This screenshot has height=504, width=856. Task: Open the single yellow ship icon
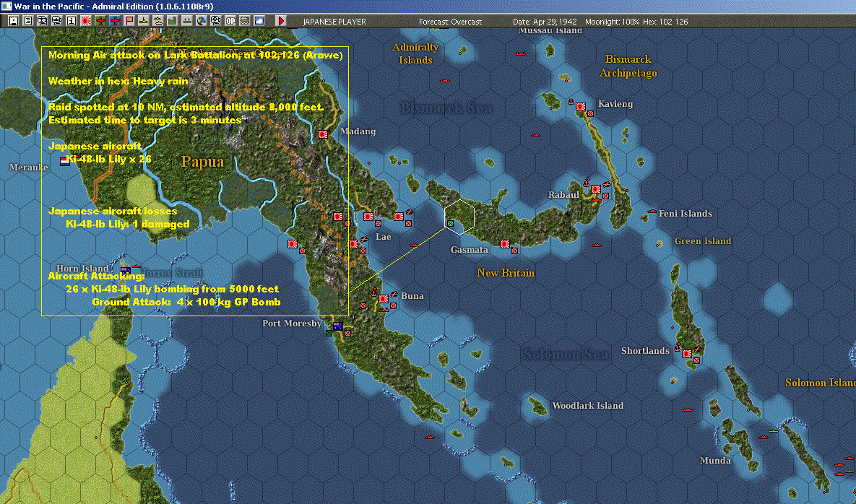click(144, 21)
